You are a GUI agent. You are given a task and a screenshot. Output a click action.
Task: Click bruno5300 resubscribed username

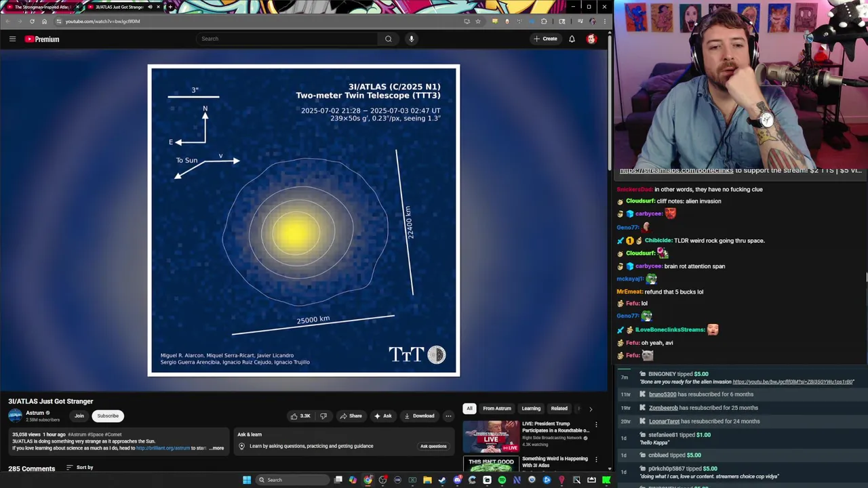tap(663, 394)
